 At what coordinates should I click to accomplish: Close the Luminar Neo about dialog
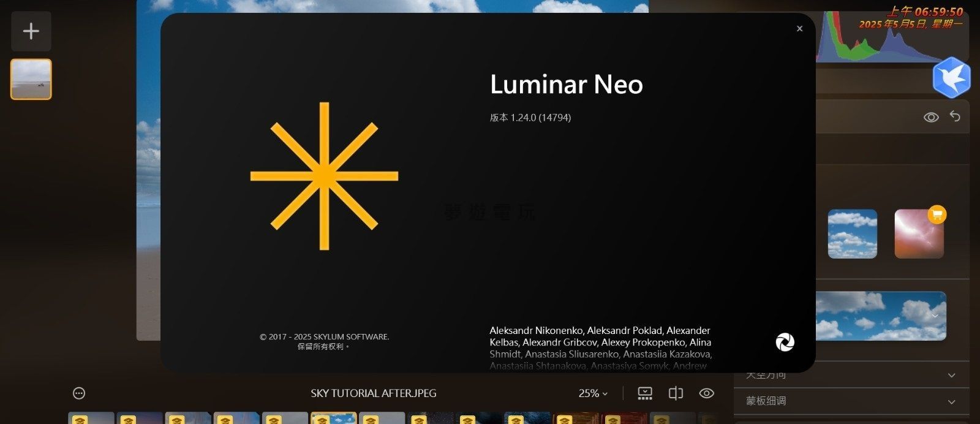pyautogui.click(x=799, y=29)
